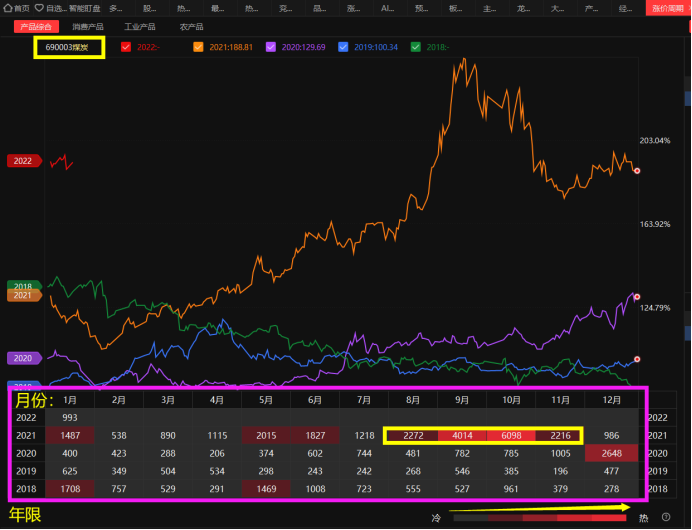
Task: Open the 板... top tab
Action: (455, 8)
